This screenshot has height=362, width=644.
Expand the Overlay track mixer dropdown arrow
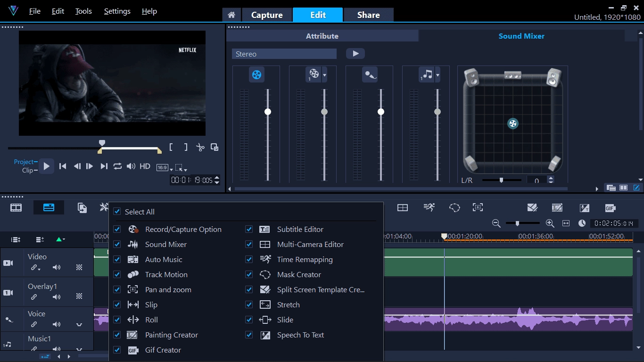tap(324, 75)
